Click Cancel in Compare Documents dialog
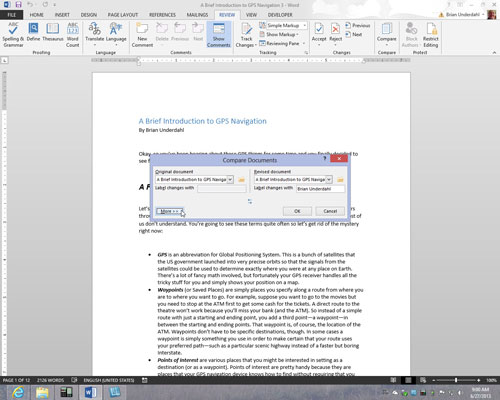The image size is (500, 400). click(330, 211)
